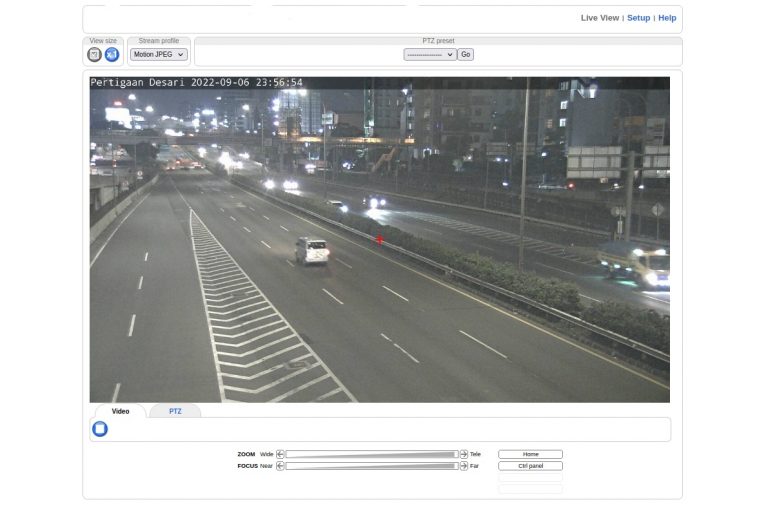Viewport: 768px width, 511px height.
Task: Open the Stream profile Motion JPEG dropdown
Action: (159, 55)
